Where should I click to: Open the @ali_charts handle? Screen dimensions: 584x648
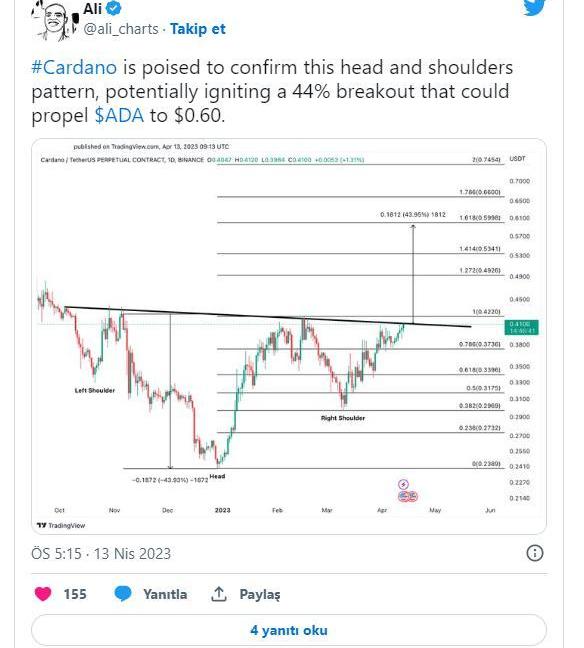[x=121, y=29]
